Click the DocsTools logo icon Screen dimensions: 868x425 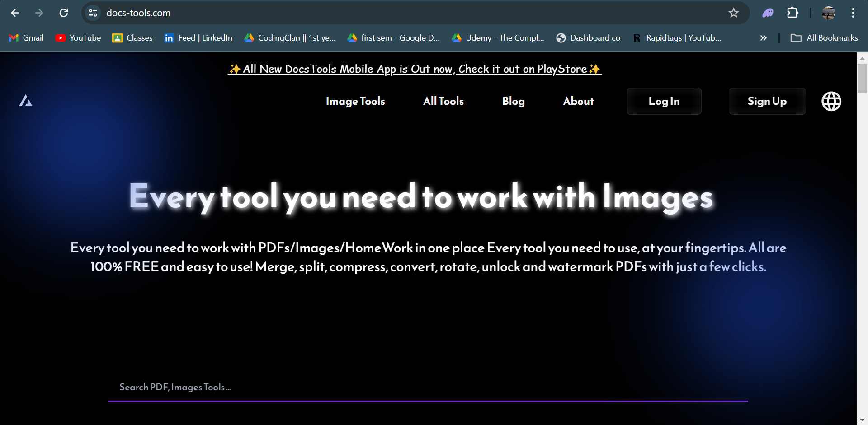point(26,101)
